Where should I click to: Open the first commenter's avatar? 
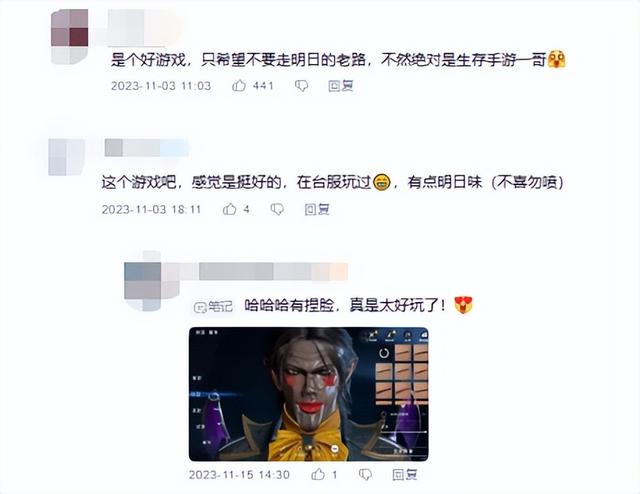69,37
